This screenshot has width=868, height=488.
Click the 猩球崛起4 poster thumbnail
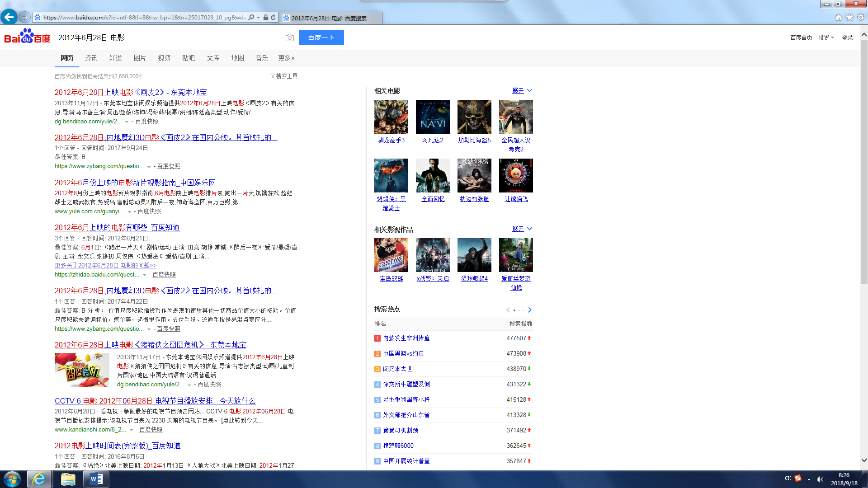(474, 255)
